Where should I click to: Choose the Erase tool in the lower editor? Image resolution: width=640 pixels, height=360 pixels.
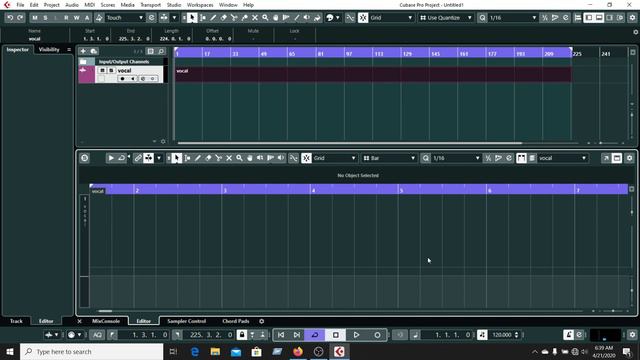[x=208, y=158]
